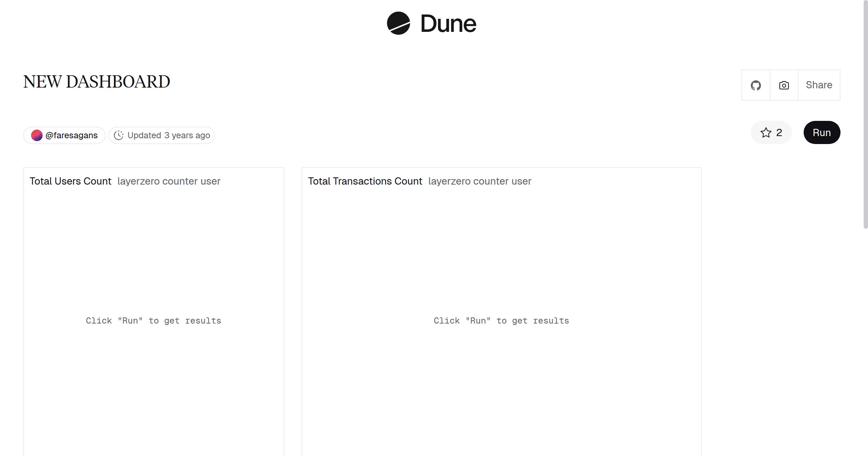Select the @faresagans avatar icon
Image resolution: width=868 pixels, height=456 pixels.
click(37, 135)
